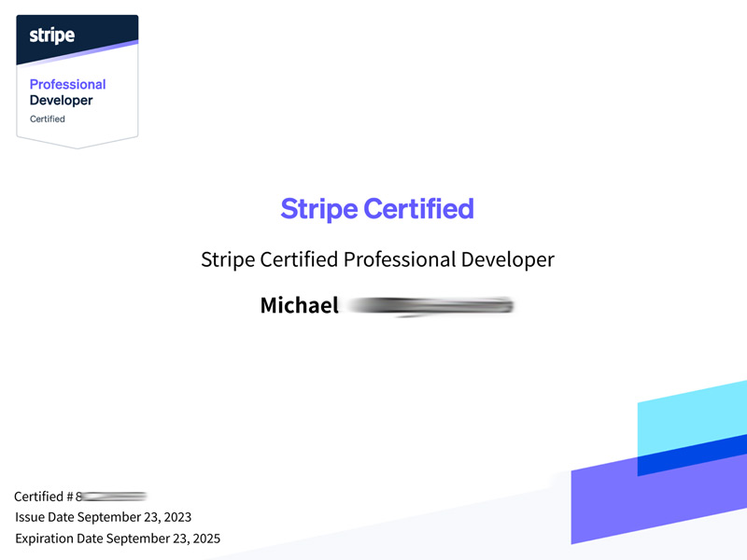
Task: Click the small 'Certified' badge label
Action: pos(48,119)
